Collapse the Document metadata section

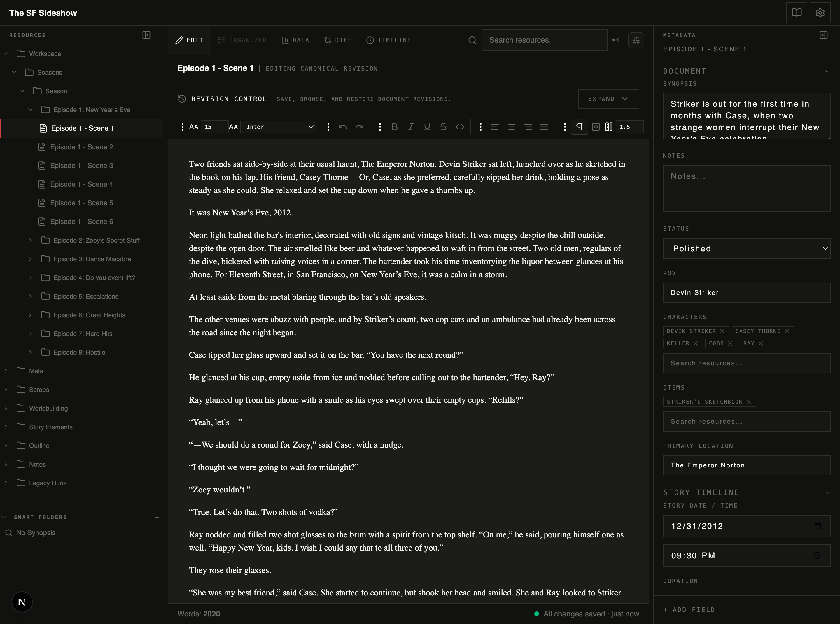point(827,71)
